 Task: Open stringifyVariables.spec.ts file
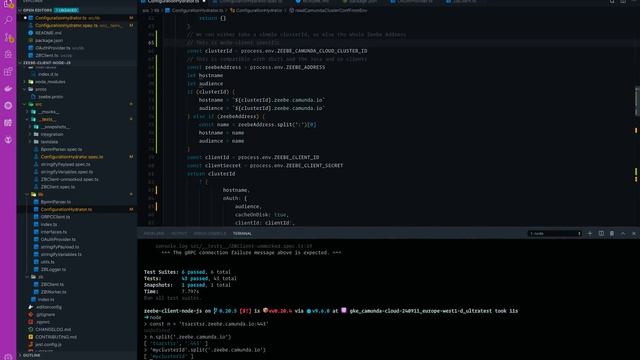pyautogui.click(x=67, y=172)
